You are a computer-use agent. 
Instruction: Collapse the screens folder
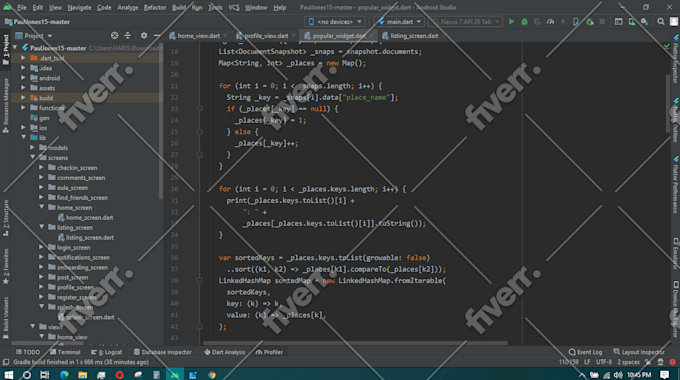tap(33, 157)
